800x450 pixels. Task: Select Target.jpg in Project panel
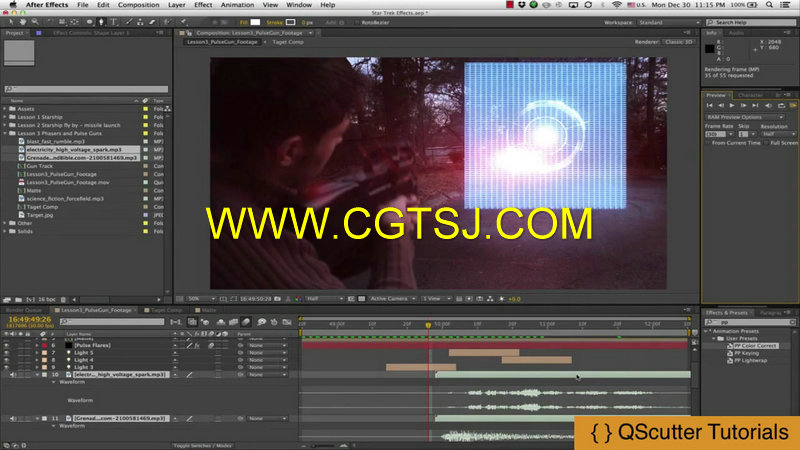tap(40, 215)
